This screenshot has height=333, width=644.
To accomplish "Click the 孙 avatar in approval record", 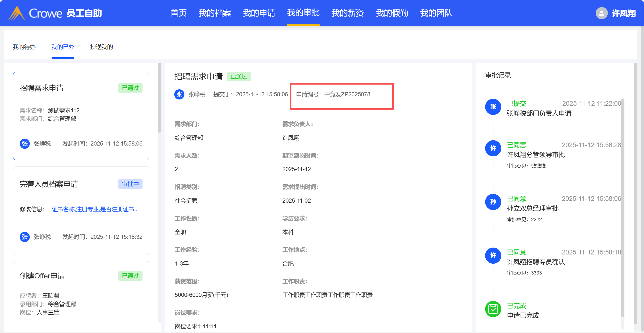I will [x=493, y=202].
